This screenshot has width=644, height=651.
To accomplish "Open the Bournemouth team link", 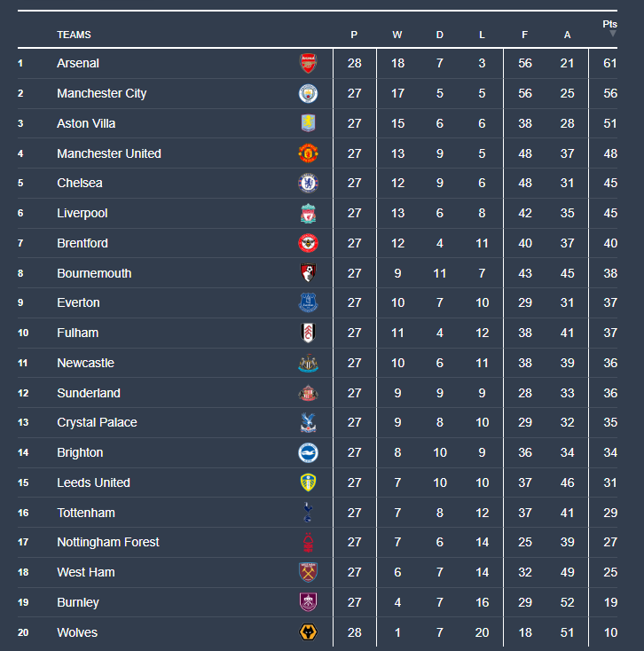I will 94,273.
